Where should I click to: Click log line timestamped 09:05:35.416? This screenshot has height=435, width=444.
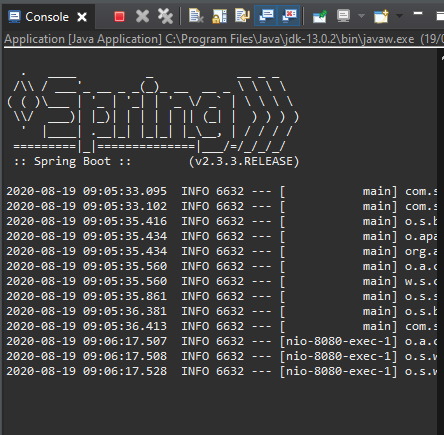tap(222, 221)
